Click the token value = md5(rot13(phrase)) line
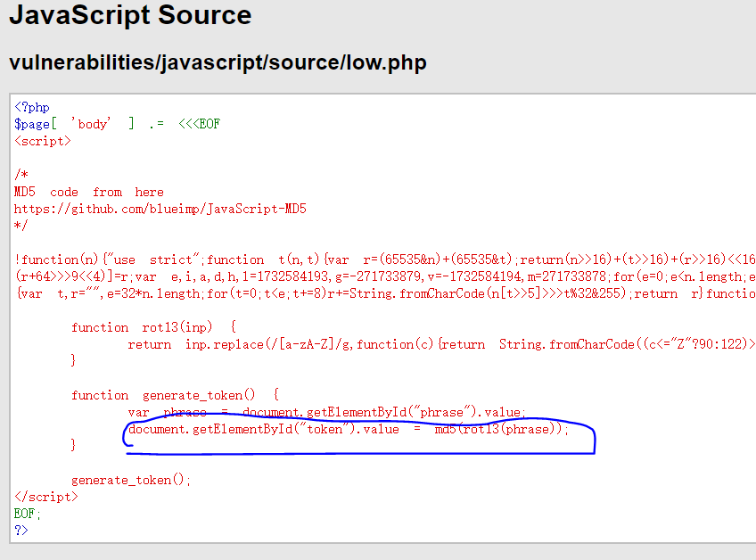The image size is (756, 560). pos(349,429)
